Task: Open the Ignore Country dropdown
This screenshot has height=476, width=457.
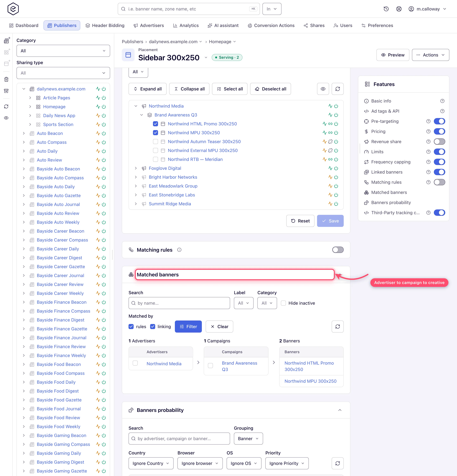Action: click(x=151, y=463)
